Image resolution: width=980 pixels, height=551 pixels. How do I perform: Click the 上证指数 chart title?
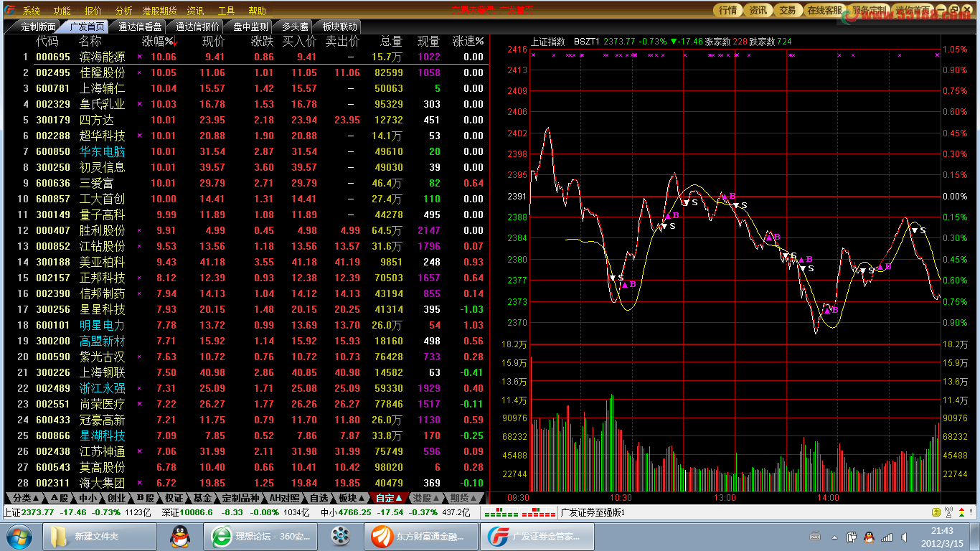[548, 42]
